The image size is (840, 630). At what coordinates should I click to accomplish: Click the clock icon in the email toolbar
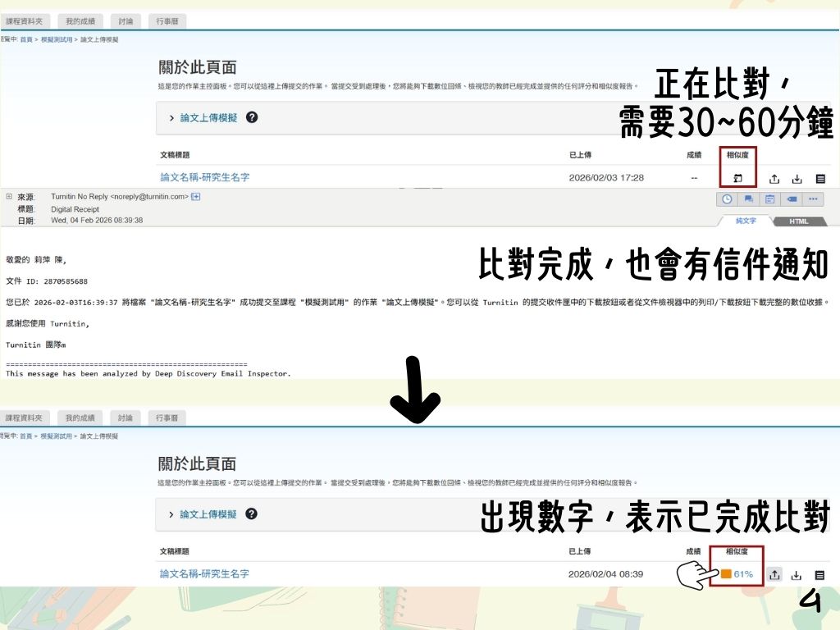728,199
